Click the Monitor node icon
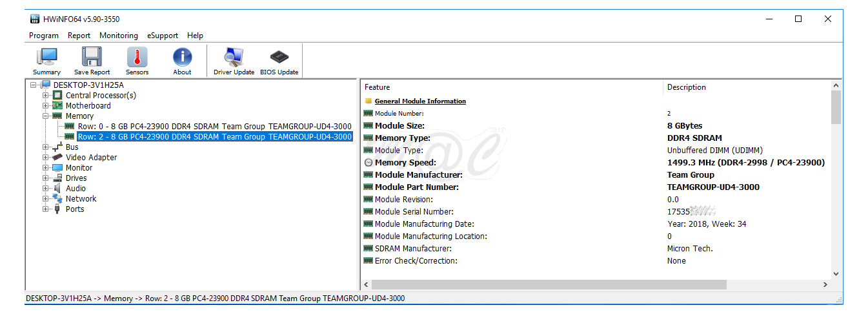Image resolution: width=868 pixels, height=314 pixels. click(x=57, y=167)
